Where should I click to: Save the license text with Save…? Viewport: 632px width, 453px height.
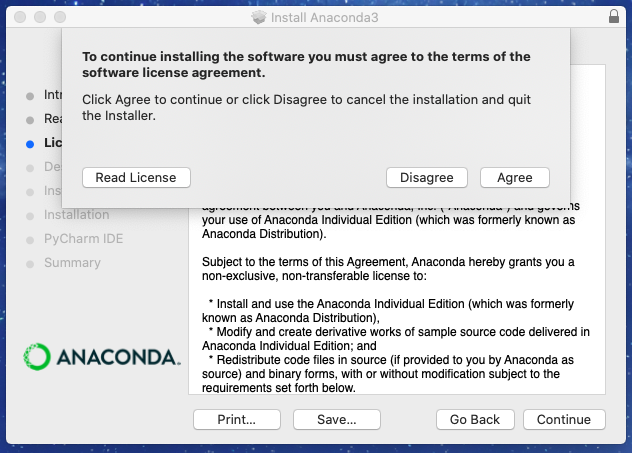[337, 420]
